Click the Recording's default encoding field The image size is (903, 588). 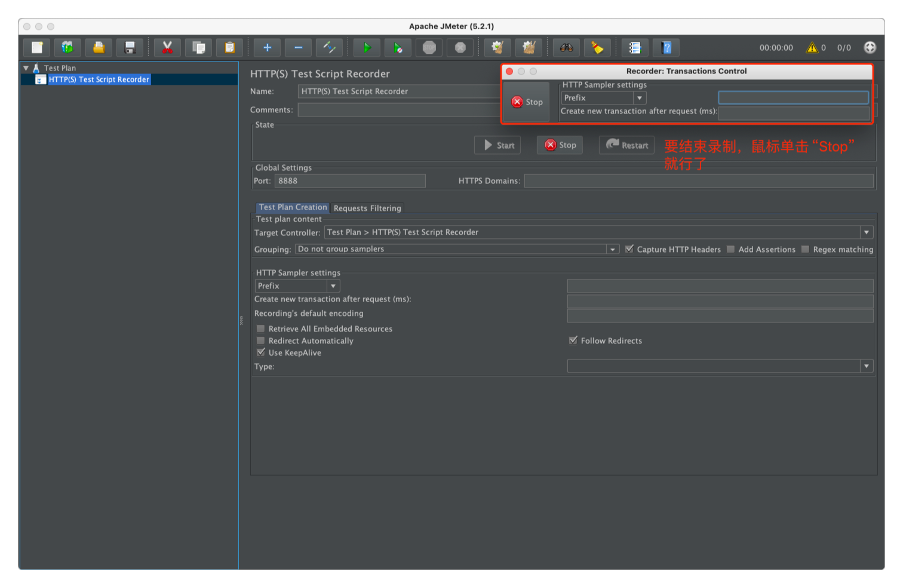click(x=720, y=315)
